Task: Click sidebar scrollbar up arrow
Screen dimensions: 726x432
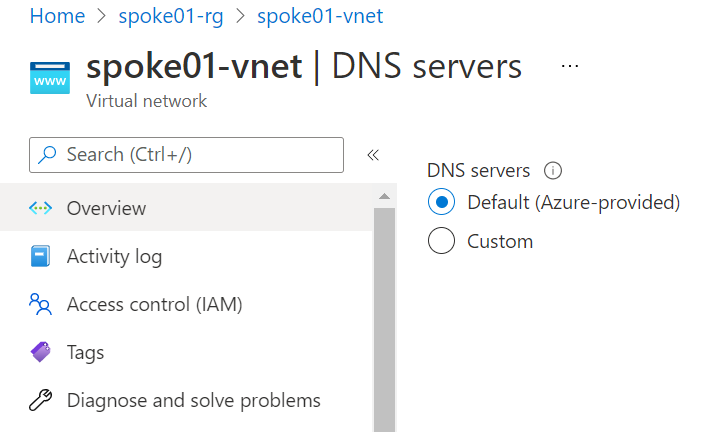Action: tap(384, 196)
